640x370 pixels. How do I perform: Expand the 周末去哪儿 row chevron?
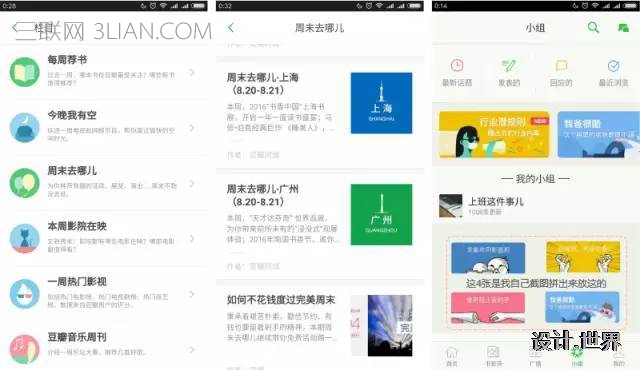(192, 183)
